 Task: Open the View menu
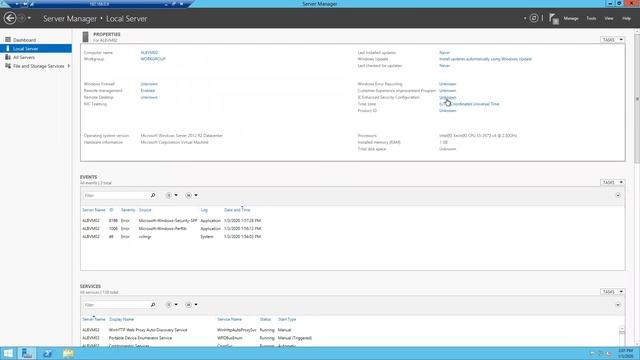coord(609,18)
